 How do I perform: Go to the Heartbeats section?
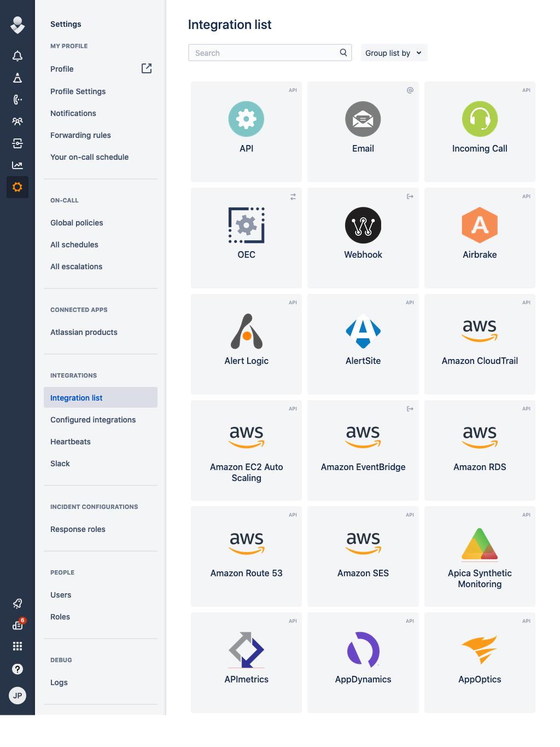[x=70, y=442]
